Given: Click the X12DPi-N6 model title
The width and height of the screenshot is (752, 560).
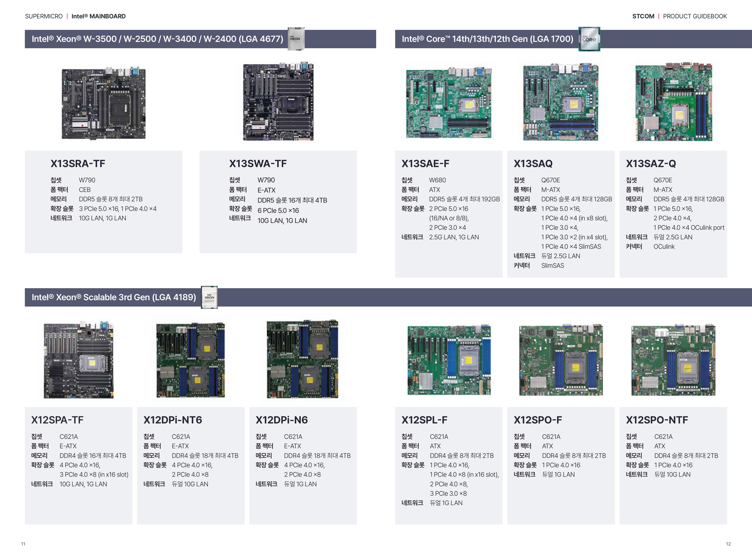Looking at the screenshot, I should tap(282, 420).
